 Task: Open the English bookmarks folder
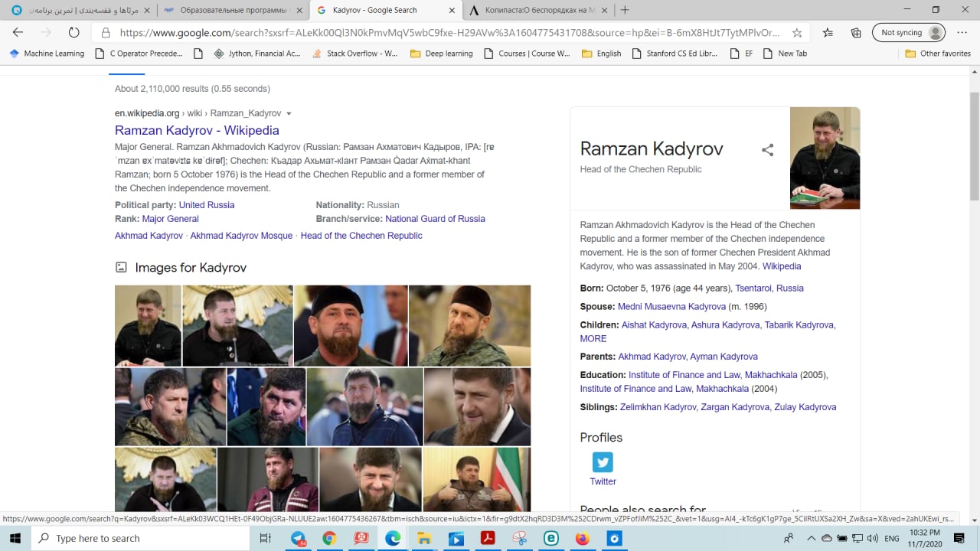click(602, 54)
